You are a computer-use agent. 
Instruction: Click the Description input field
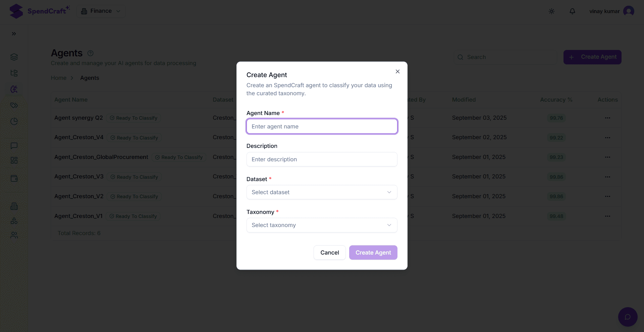click(x=322, y=159)
